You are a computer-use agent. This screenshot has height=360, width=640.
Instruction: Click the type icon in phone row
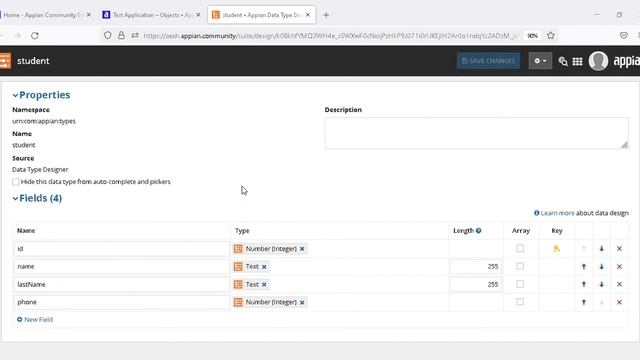click(238, 302)
